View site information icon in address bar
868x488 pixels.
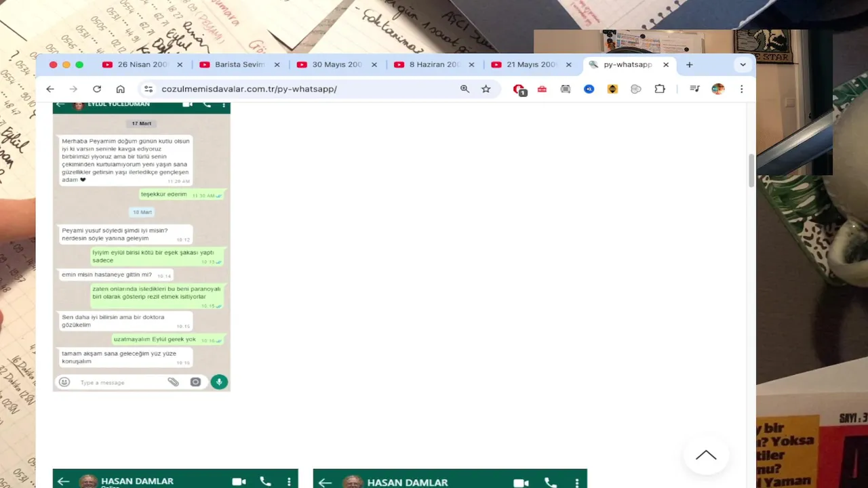[x=149, y=89]
